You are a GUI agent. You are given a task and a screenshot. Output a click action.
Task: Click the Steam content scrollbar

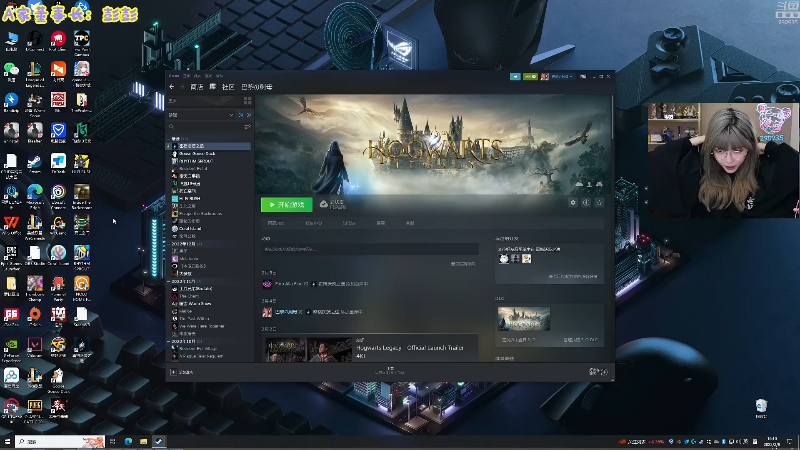point(612,117)
